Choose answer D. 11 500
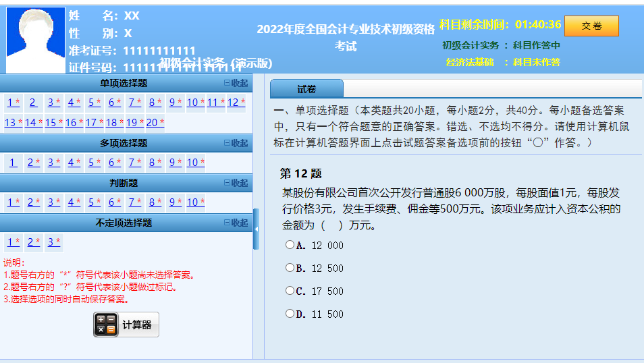The image size is (644, 363). pyautogui.click(x=290, y=314)
